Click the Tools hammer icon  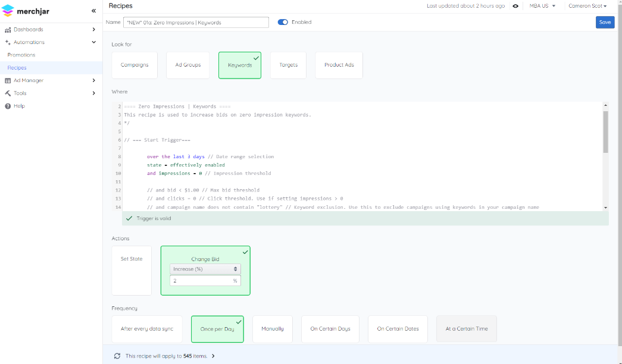click(8, 93)
